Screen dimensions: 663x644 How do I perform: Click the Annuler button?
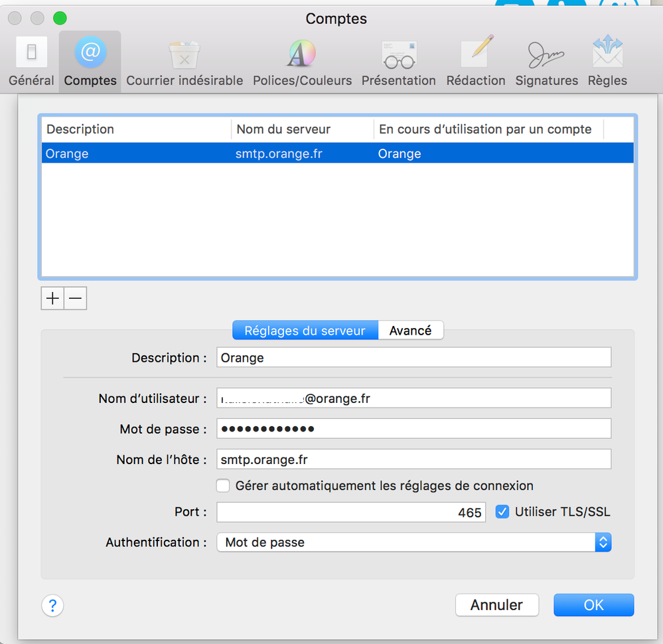497,605
